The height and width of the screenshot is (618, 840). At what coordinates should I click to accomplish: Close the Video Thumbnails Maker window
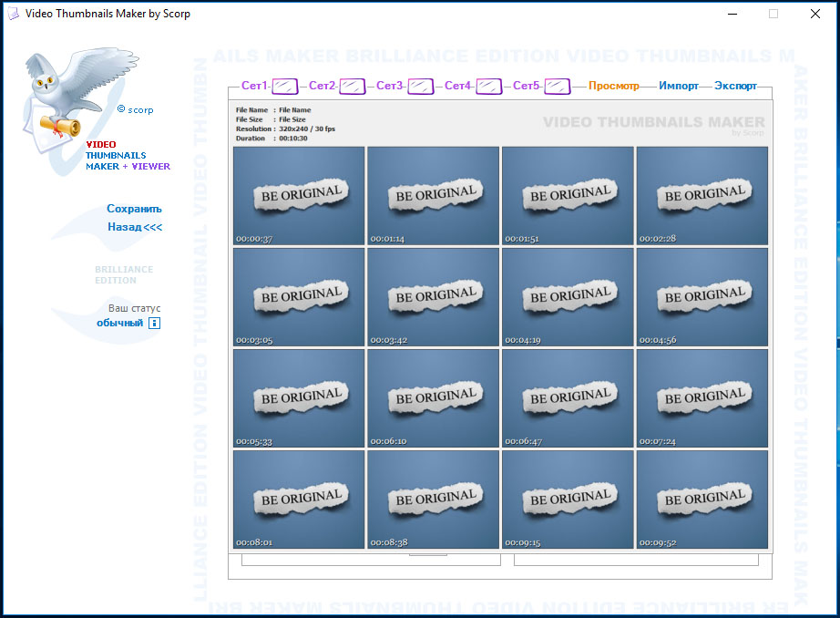[x=815, y=14]
